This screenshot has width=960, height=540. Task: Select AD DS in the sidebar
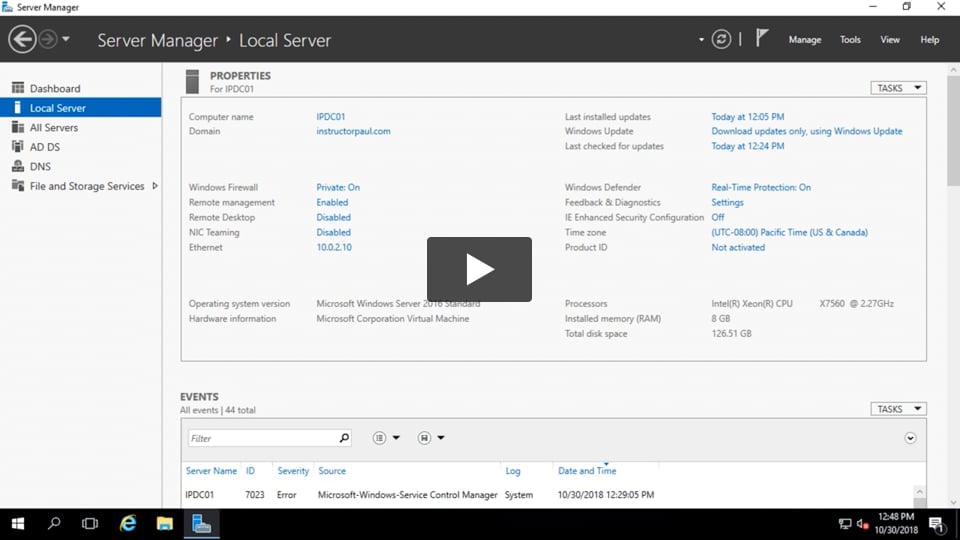coord(45,147)
